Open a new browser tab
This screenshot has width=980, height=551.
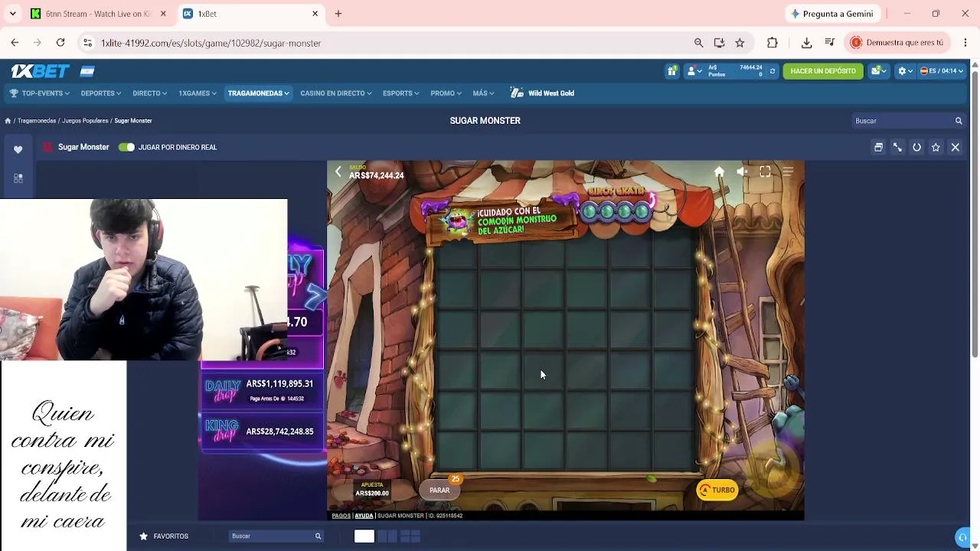click(x=338, y=14)
